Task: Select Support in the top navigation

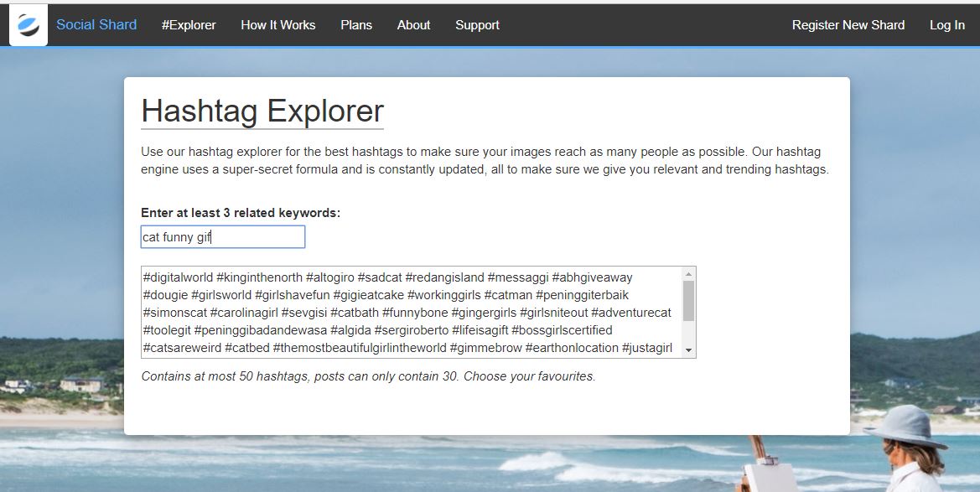Action: 477,25
